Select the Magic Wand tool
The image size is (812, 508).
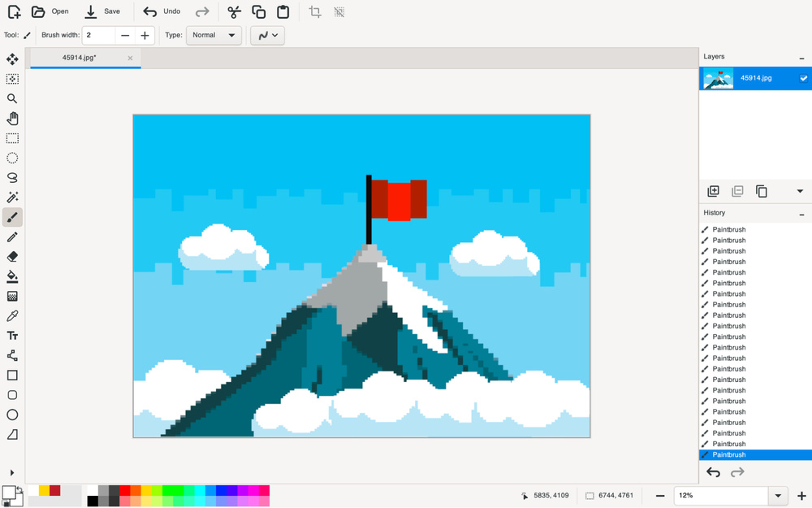pos(12,198)
